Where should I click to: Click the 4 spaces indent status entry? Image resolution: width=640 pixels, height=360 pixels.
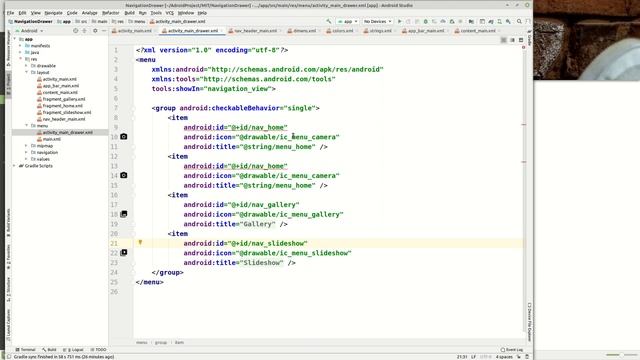point(504,357)
